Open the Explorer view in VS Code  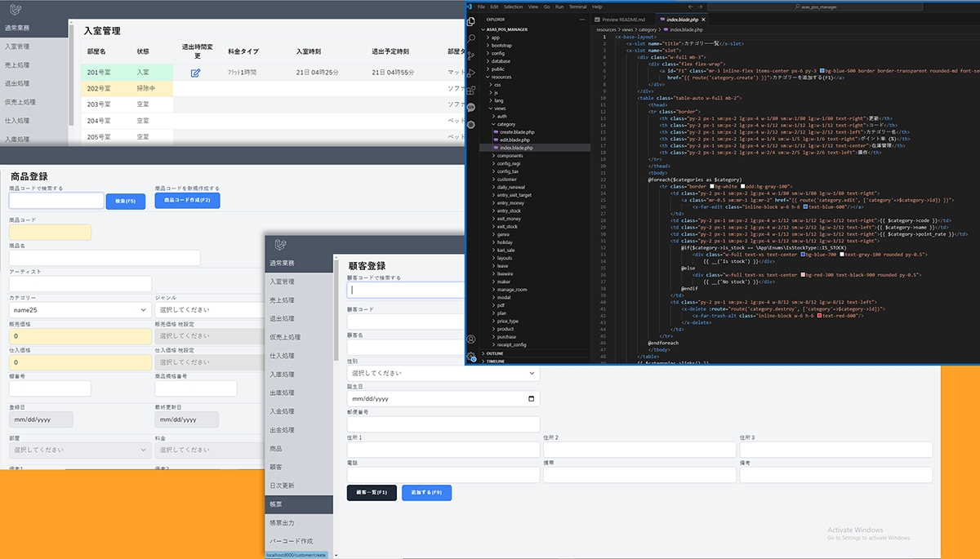(x=473, y=20)
